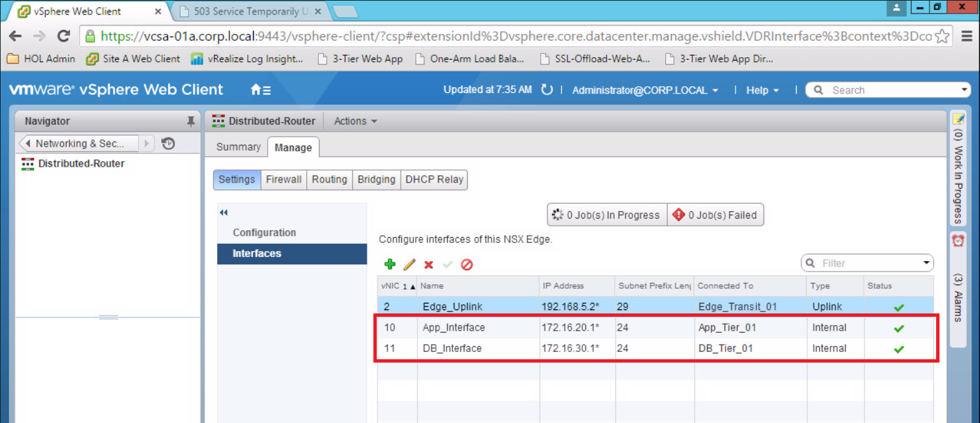Click the Chrome user profile icon
This screenshot has height=423, width=980.
[897, 7]
